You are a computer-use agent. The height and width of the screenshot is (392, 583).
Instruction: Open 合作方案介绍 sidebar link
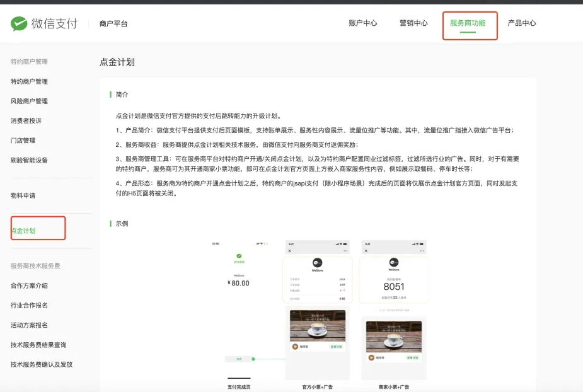pyautogui.click(x=29, y=285)
